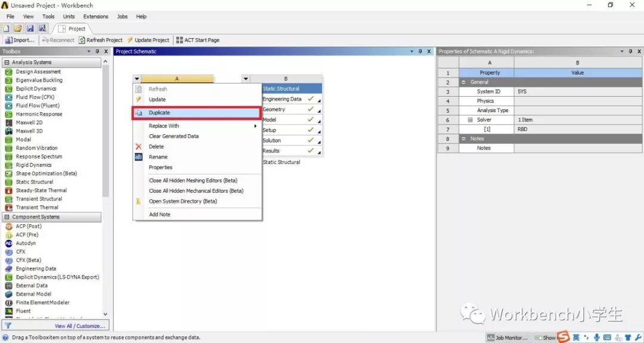Click the Show Progress button
The width and height of the screenshot is (644, 343).
click(546, 338)
